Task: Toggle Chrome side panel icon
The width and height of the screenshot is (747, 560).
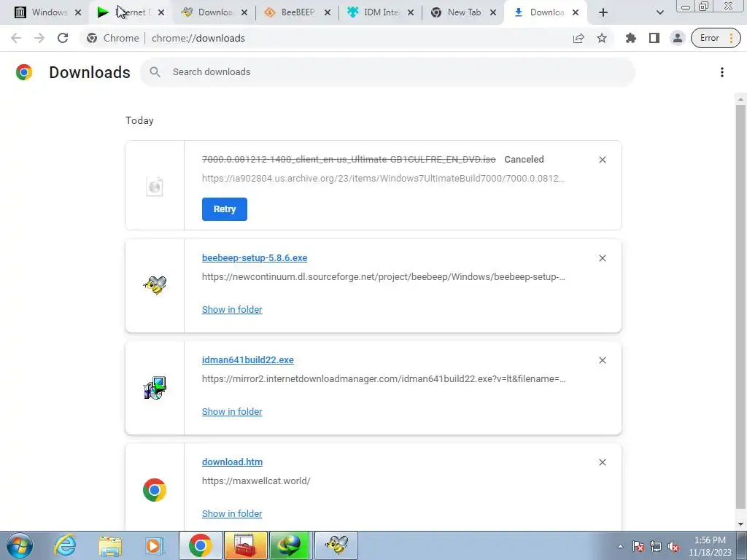Action: (x=654, y=38)
